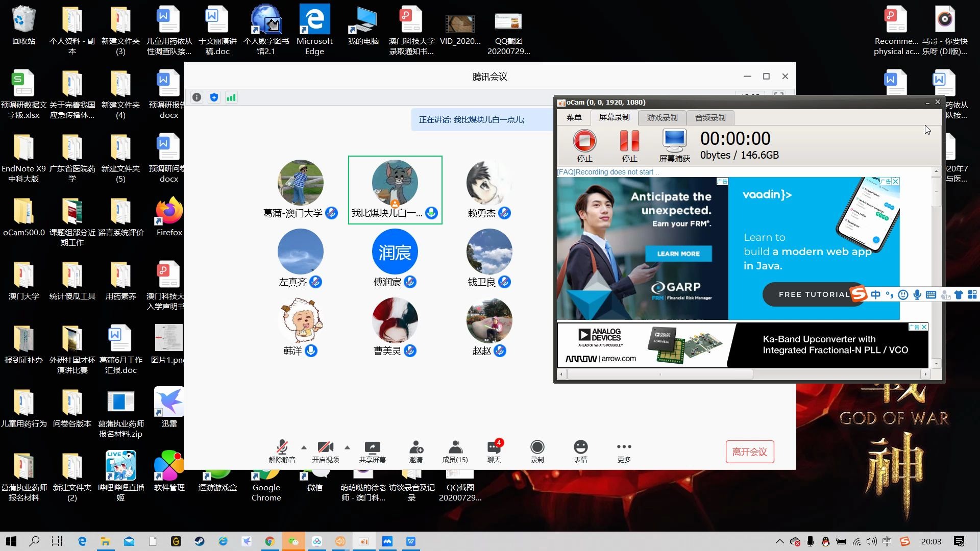Click oCam horizontal scrollbar right arrow
This screenshot has width=980, height=551.
click(x=925, y=374)
